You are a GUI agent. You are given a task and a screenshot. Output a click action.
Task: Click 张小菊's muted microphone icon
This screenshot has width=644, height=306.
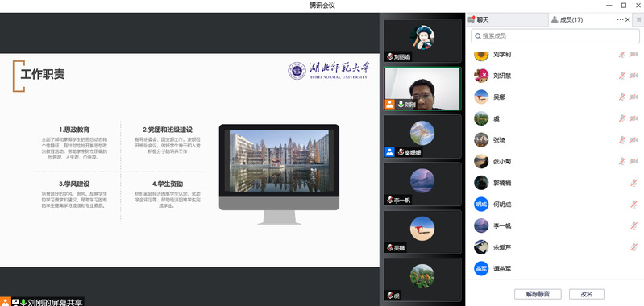(622, 162)
